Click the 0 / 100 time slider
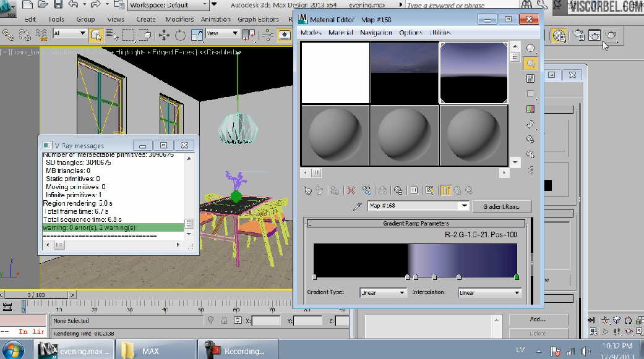The width and height of the screenshot is (644, 359). pos(36,295)
